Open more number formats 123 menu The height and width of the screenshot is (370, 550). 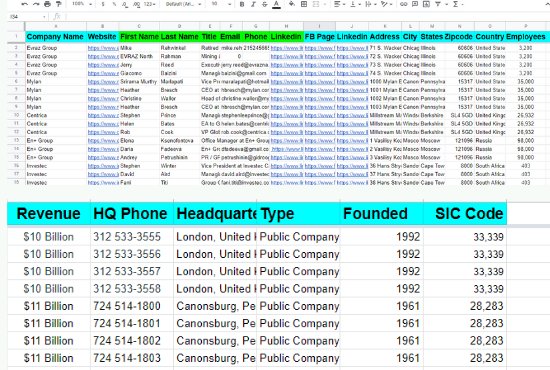click(150, 4)
